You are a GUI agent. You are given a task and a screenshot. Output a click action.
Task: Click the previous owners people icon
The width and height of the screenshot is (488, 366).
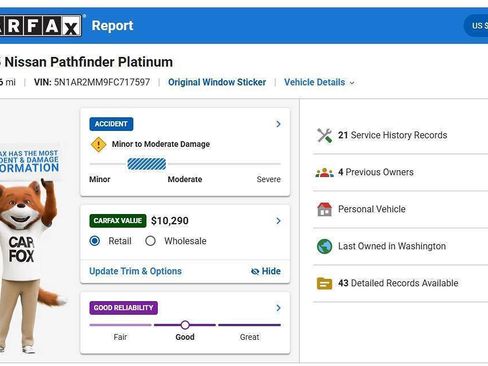pos(324,172)
